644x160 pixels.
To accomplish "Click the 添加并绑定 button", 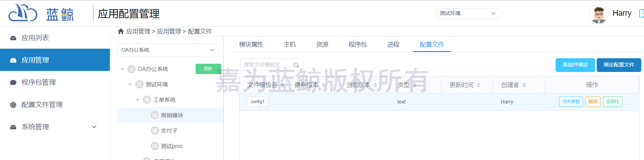I will pyautogui.click(x=575, y=65).
